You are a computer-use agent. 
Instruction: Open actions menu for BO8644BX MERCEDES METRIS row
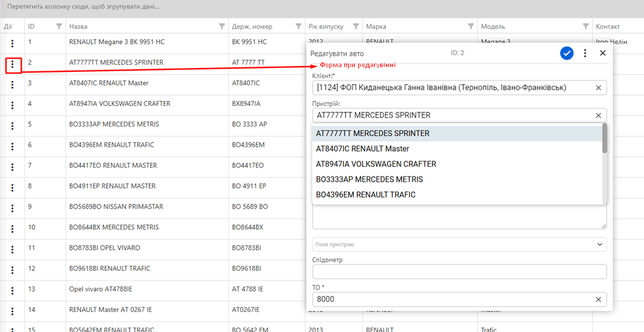click(13, 229)
